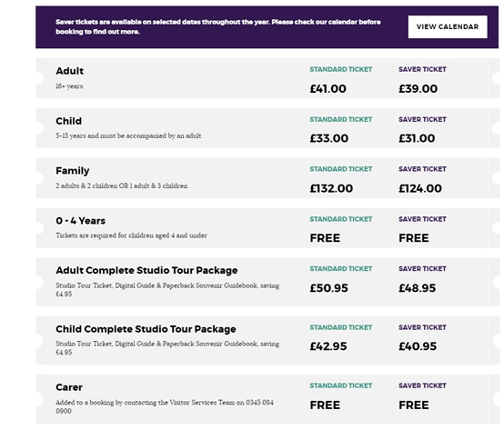Select the Adult saver ticket price £39.00
504x430 pixels.
[x=418, y=88]
